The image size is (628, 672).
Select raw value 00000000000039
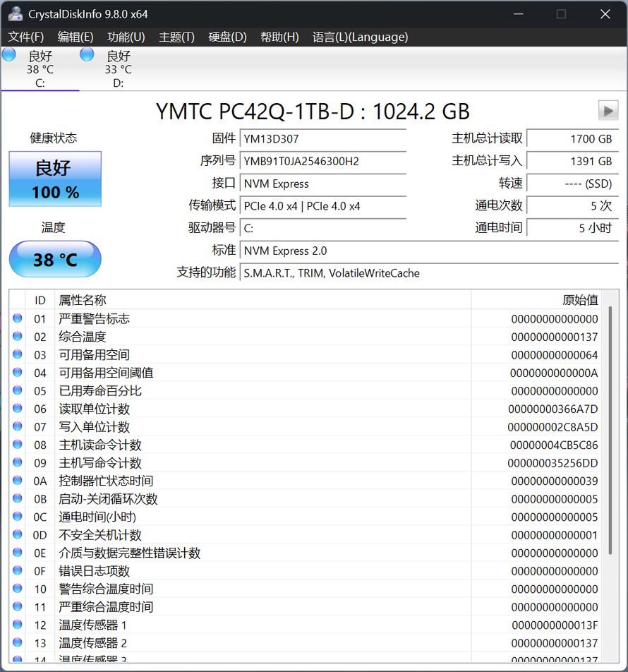pos(555,481)
